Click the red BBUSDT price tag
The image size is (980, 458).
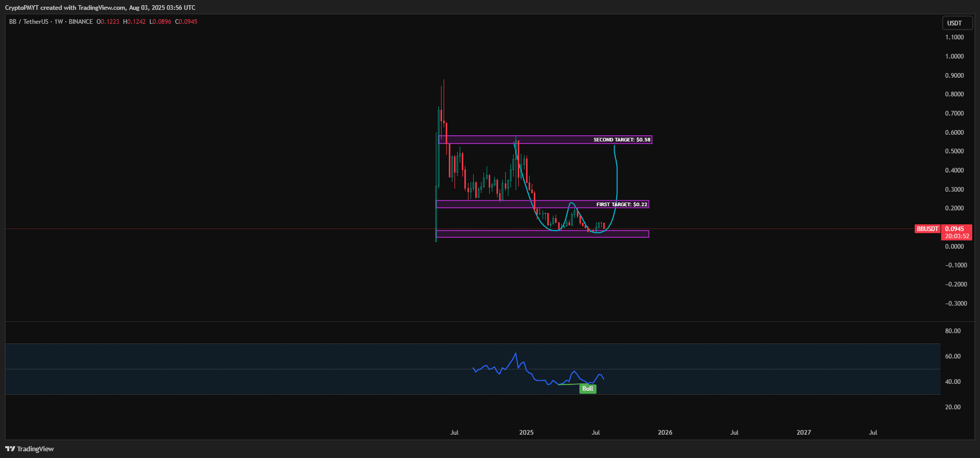[x=928, y=229]
